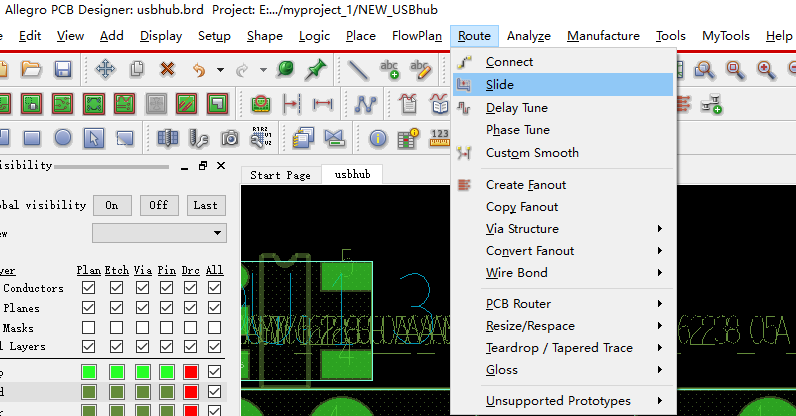This screenshot has height=416, width=796.
Task: Switch to the Start Page tab
Action: (280, 175)
